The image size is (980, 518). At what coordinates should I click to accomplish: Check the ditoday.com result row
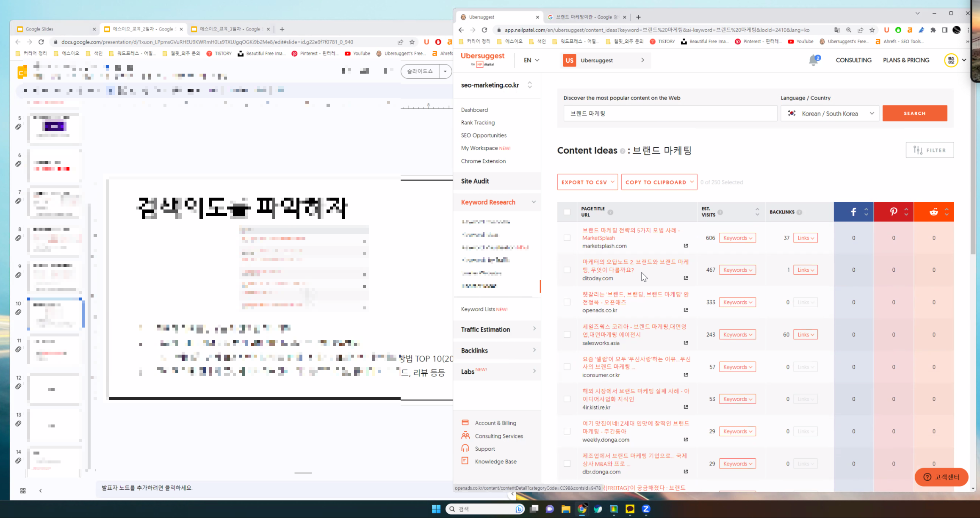567,270
